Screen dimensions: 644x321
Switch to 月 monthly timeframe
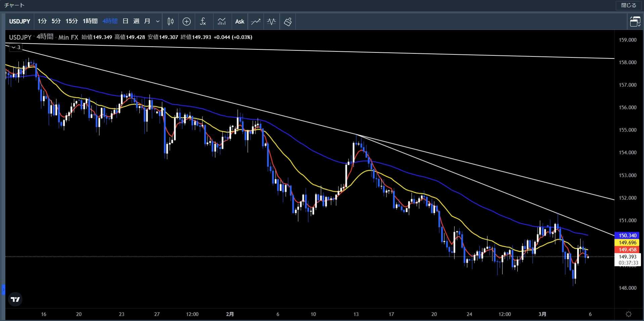click(147, 21)
